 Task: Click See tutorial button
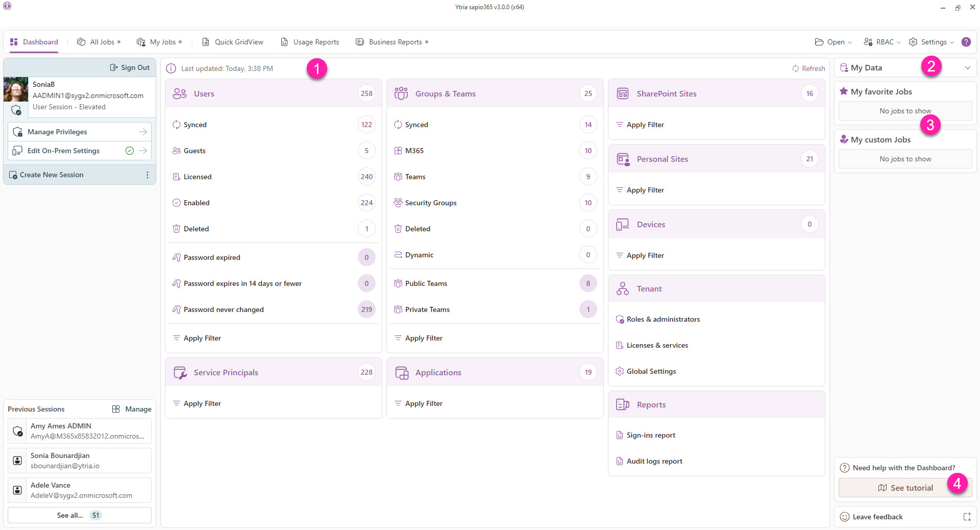(905, 488)
